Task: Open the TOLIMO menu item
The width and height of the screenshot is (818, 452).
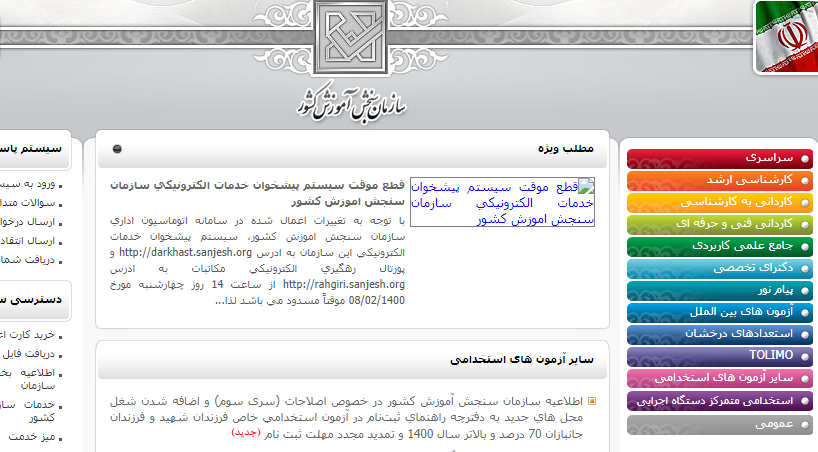Action: click(x=720, y=356)
